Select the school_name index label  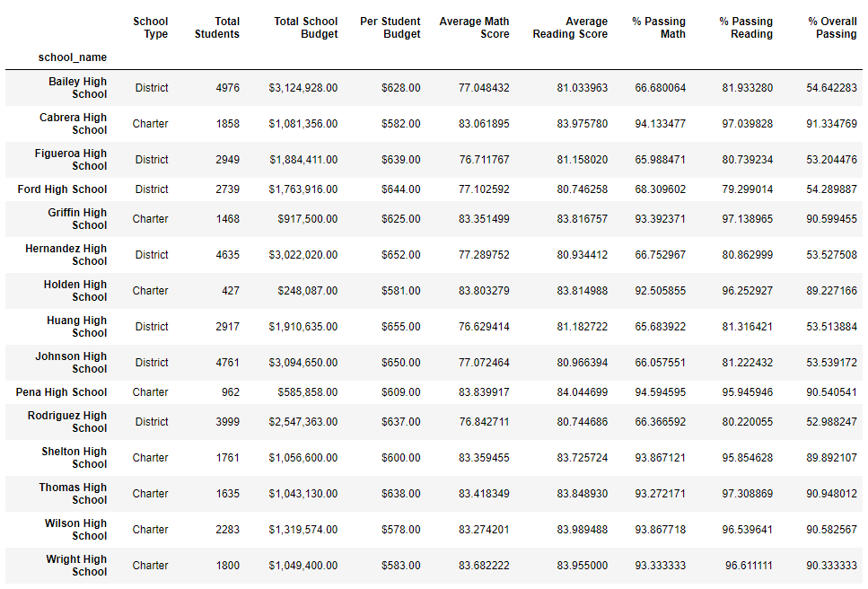[73, 57]
